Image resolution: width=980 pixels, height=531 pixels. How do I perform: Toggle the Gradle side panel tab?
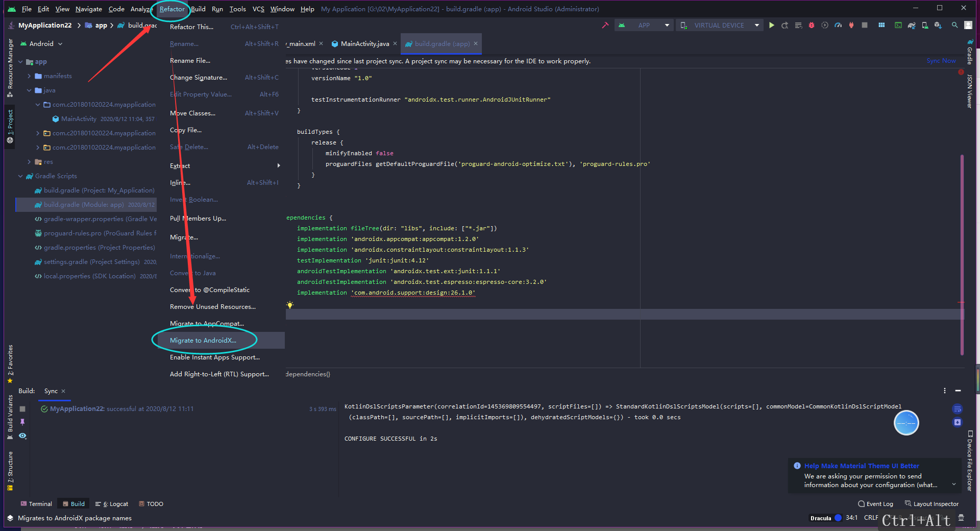pyautogui.click(x=970, y=52)
